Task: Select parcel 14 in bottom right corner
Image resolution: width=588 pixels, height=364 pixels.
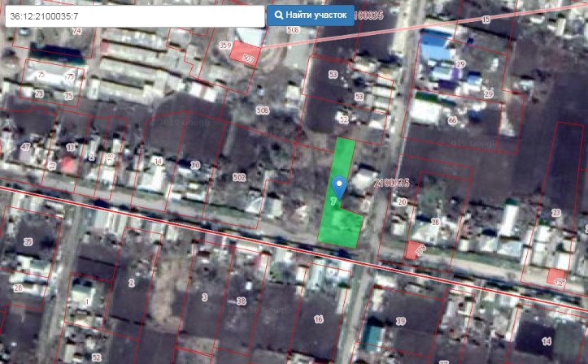Action: pos(547,340)
